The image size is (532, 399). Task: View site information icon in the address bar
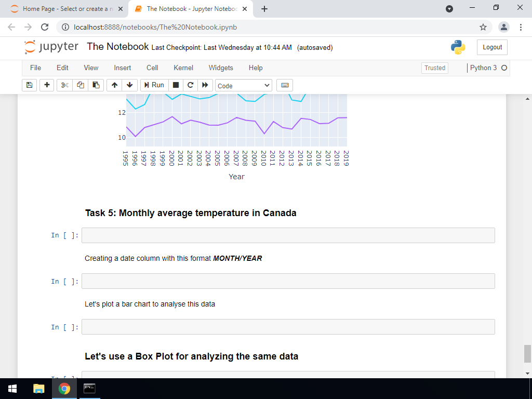(x=65, y=27)
